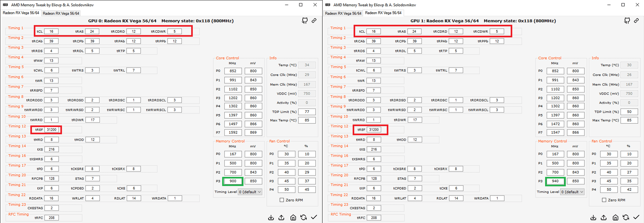Click Core Control P0 MHz field for GPU 1
644x223 pixels.
click(555, 71)
